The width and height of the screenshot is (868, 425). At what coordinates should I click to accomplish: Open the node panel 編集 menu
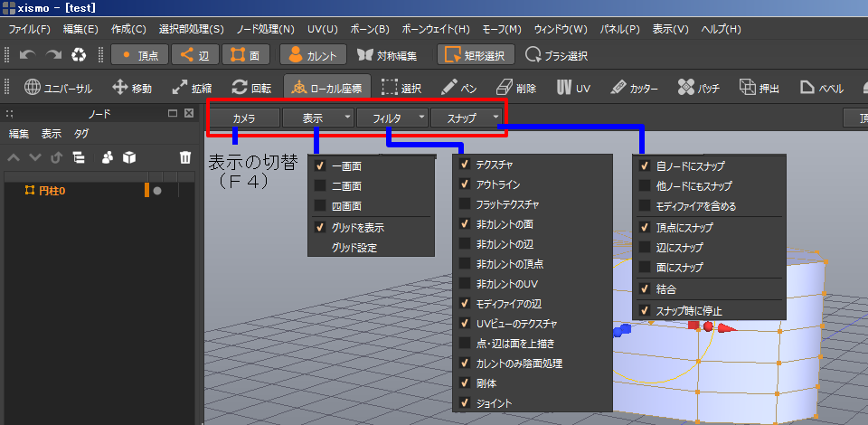pyautogui.click(x=19, y=133)
